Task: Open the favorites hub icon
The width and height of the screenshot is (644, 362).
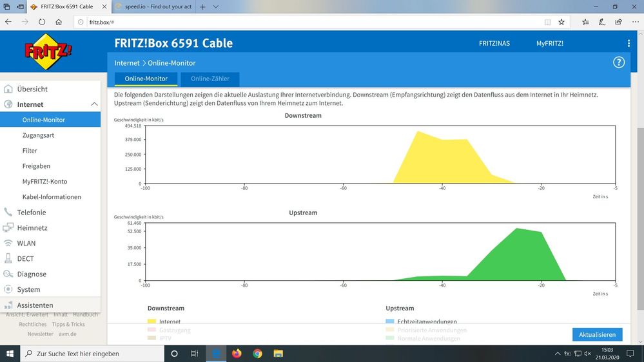Action: click(x=585, y=22)
